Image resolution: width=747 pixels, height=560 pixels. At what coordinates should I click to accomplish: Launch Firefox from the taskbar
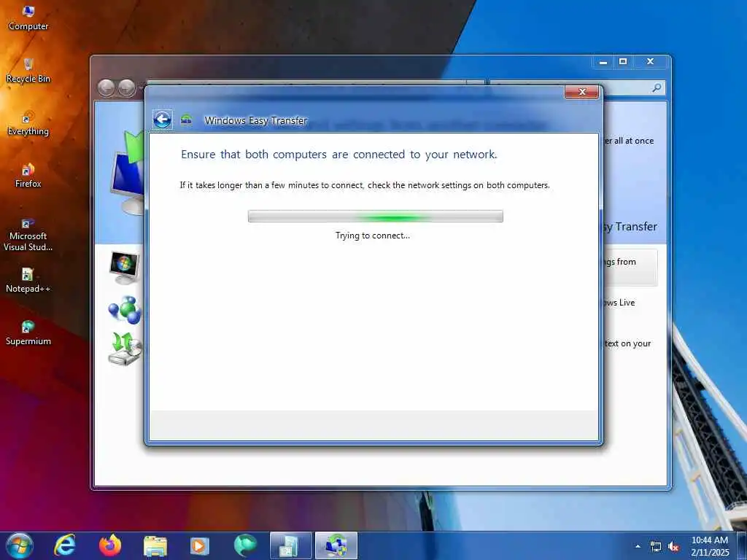(x=110, y=545)
